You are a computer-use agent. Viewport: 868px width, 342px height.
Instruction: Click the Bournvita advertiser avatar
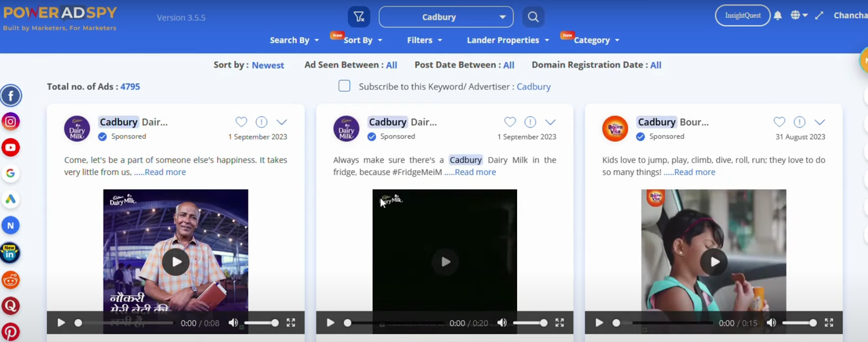(x=615, y=129)
